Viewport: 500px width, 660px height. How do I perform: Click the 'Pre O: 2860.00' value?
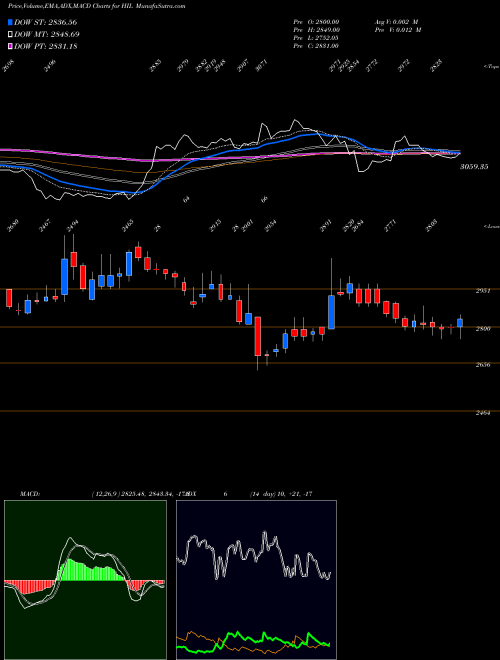[316, 22]
